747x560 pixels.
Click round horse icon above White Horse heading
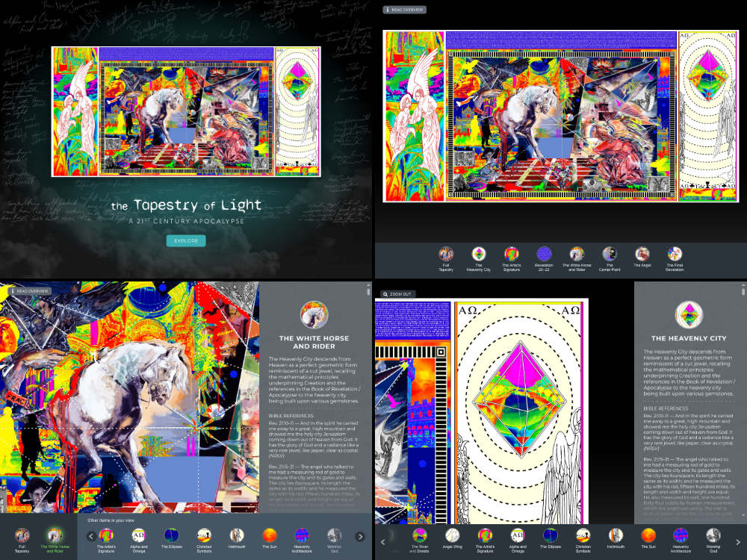[314, 314]
